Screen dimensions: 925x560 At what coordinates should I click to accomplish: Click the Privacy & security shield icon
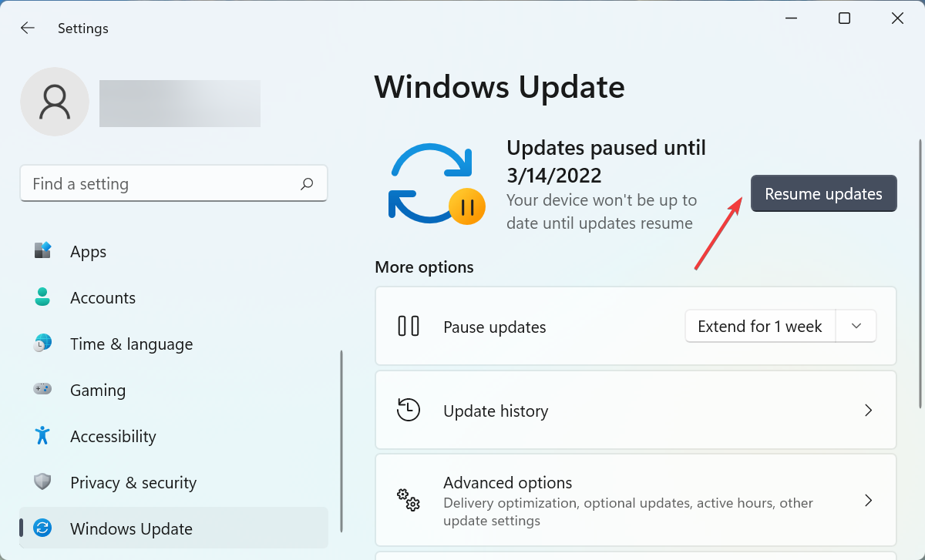click(42, 482)
